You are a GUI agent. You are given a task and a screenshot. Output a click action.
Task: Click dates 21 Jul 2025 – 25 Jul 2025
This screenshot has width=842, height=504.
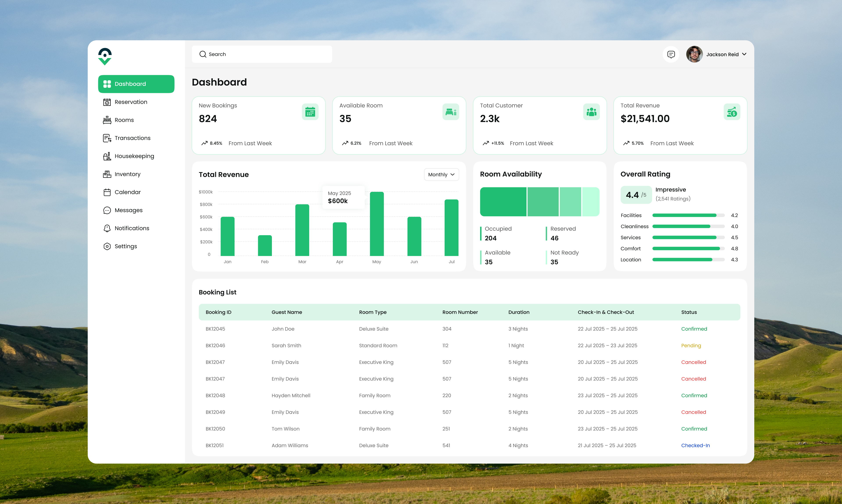pyautogui.click(x=607, y=445)
